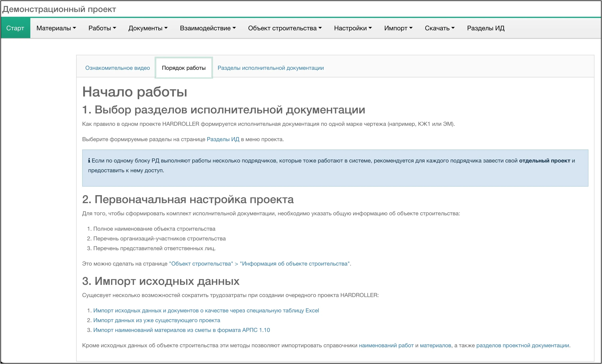The height and width of the screenshot is (364, 602).
Task: Select the Старт menu item
Action: point(15,28)
